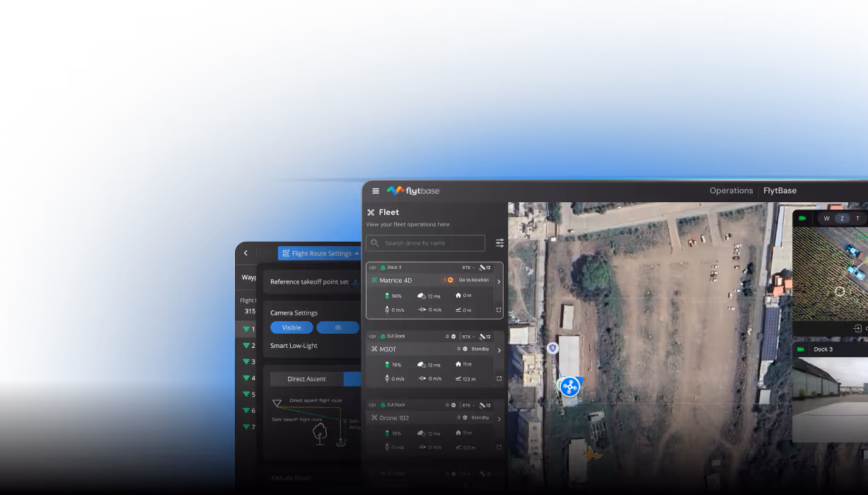868x495 pixels.
Task: Open the hamburger menu beside flytbase logo
Action: [x=376, y=191]
